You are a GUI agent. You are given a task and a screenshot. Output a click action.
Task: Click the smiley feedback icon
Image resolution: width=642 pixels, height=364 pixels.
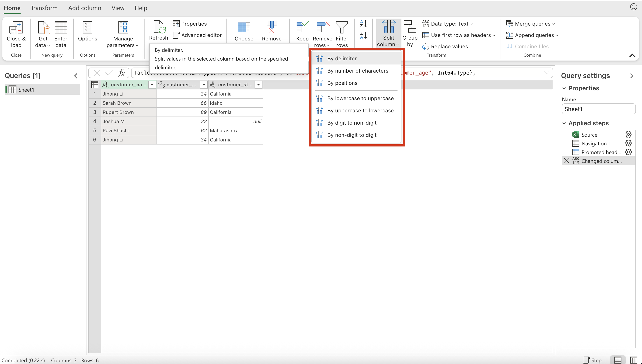pyautogui.click(x=633, y=7)
